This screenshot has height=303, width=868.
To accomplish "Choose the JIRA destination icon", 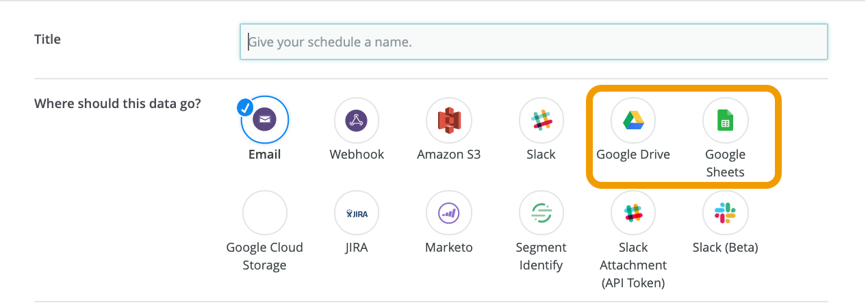I will (357, 213).
